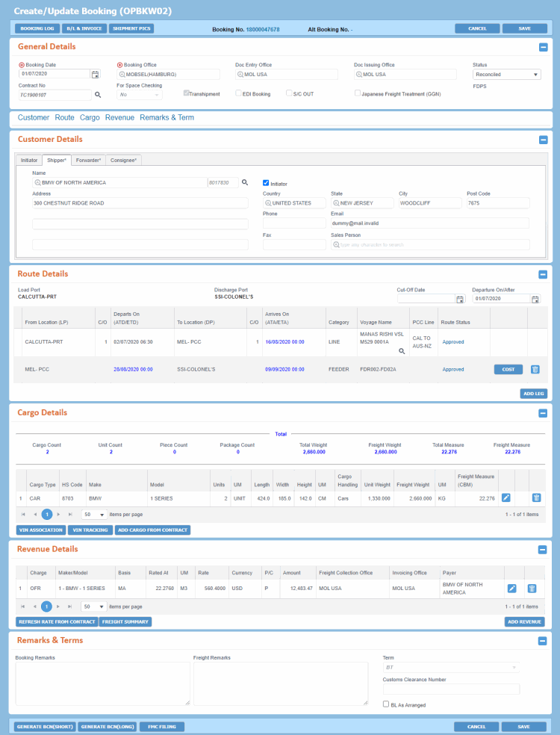Open the Cut-Off Date calendar icon
The width and height of the screenshot is (560, 735).
coord(460,299)
